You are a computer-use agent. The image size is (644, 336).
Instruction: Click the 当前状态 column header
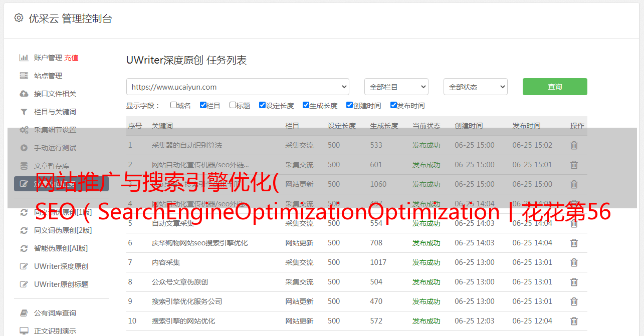point(426,126)
